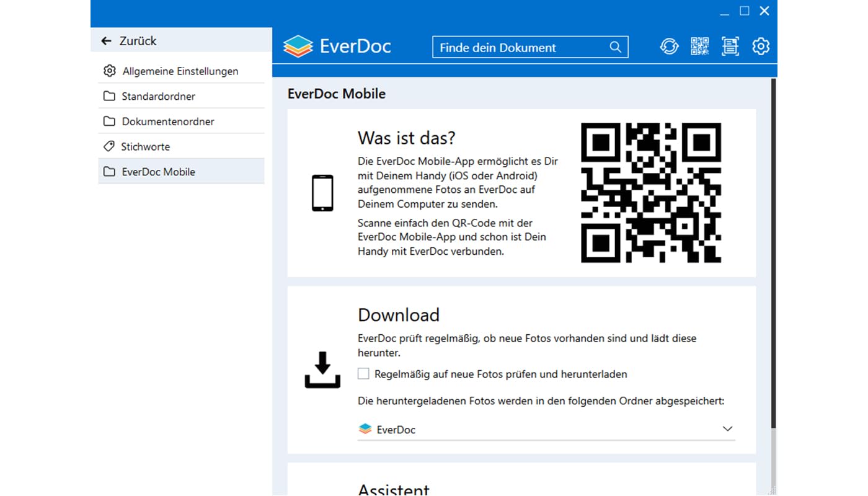Open settings gear icon in header
This screenshot has width=868, height=496.
[761, 46]
